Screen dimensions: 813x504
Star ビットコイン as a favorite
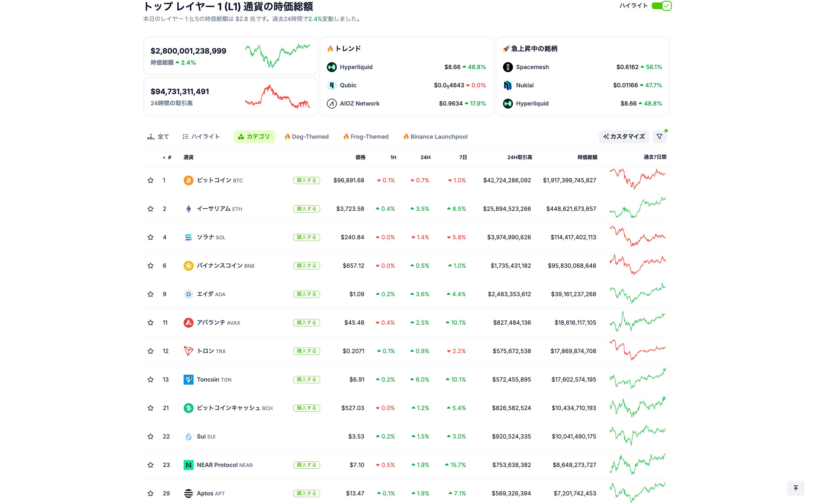150,180
